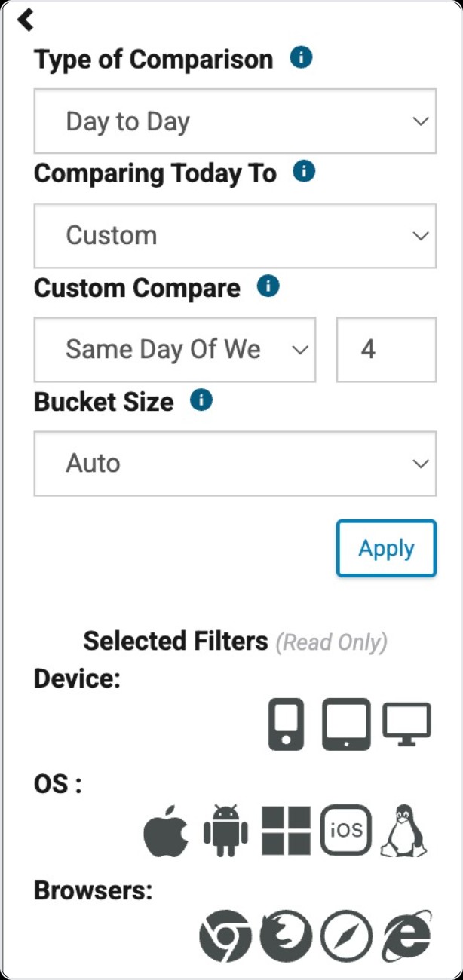Click the tablet device icon
This screenshot has height=980, width=463.
click(347, 724)
